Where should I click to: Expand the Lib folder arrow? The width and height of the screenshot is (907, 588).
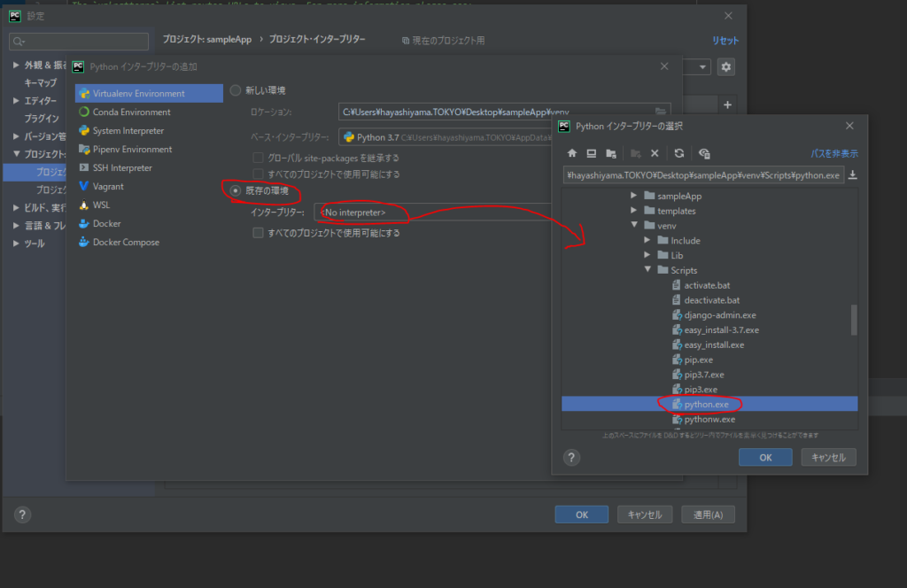click(647, 255)
